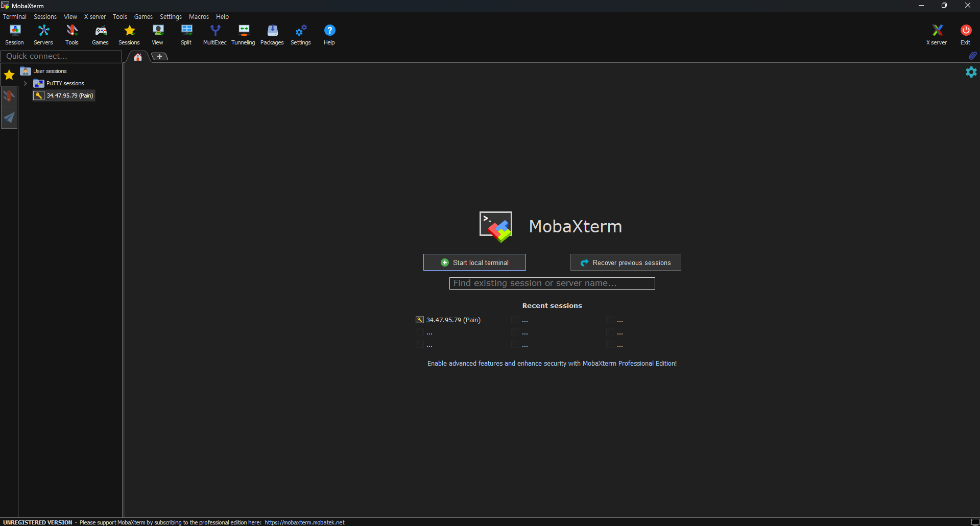Image resolution: width=980 pixels, height=526 pixels.
Task: Launch the Games toolbar icon
Action: pos(101,35)
